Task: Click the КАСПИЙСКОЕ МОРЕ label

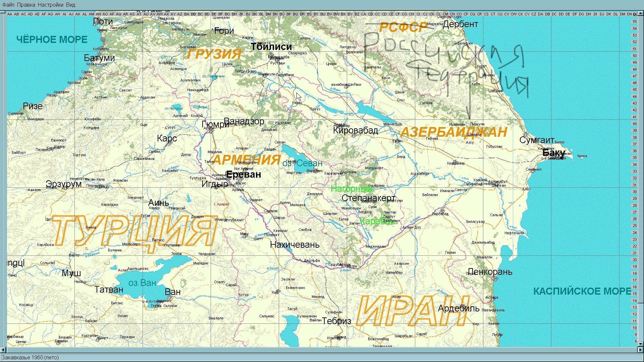Action: pos(582,291)
